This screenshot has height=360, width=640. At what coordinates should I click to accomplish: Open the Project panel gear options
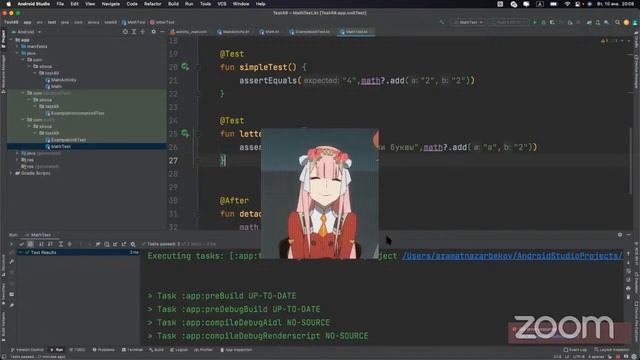tap(153, 31)
